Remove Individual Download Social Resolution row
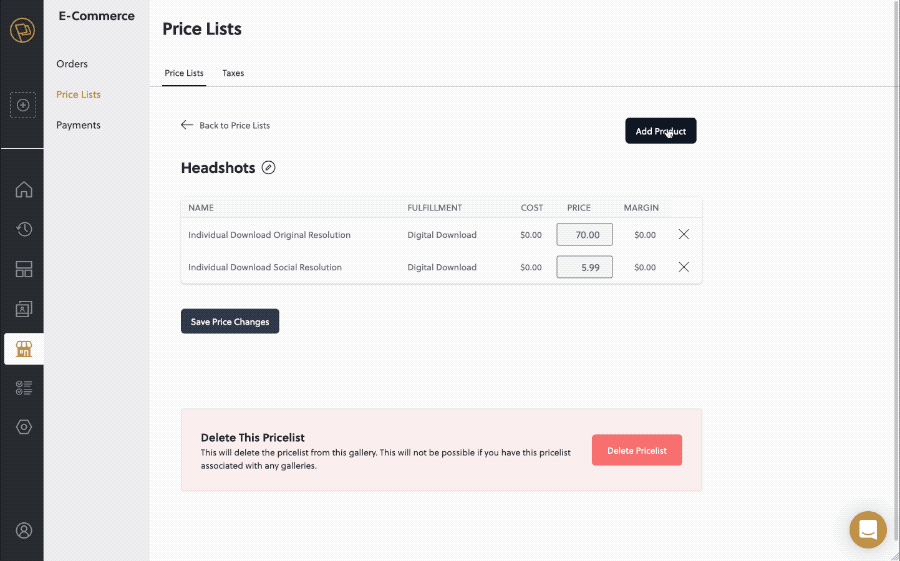 tap(684, 267)
